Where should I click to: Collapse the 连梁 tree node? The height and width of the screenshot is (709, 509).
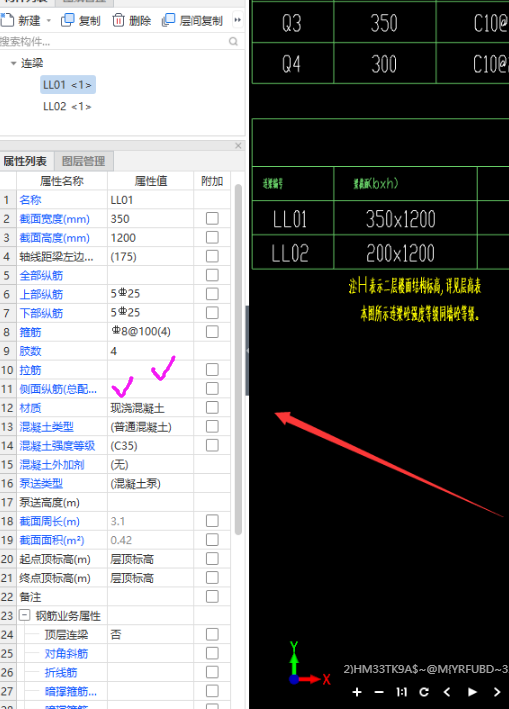[14, 63]
